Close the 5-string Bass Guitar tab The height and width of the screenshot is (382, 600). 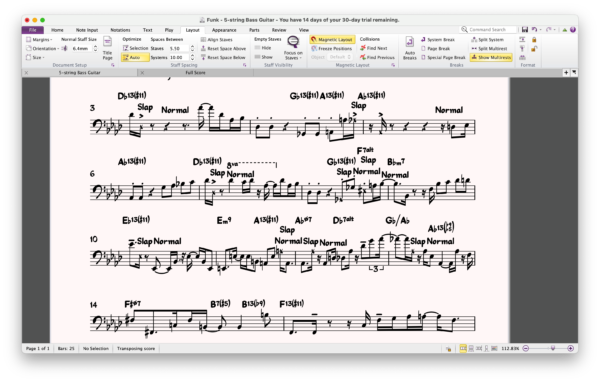(x=26, y=72)
